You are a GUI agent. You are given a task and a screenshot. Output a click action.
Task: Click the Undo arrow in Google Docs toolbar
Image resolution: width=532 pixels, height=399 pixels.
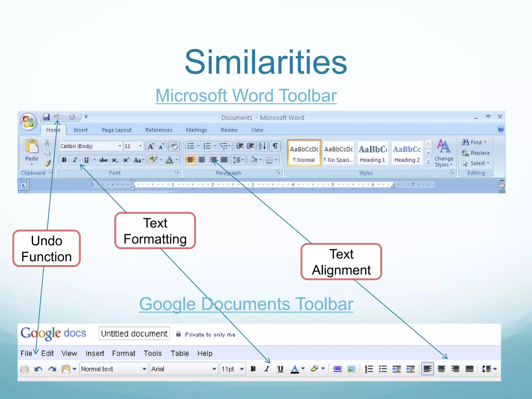click(x=38, y=369)
